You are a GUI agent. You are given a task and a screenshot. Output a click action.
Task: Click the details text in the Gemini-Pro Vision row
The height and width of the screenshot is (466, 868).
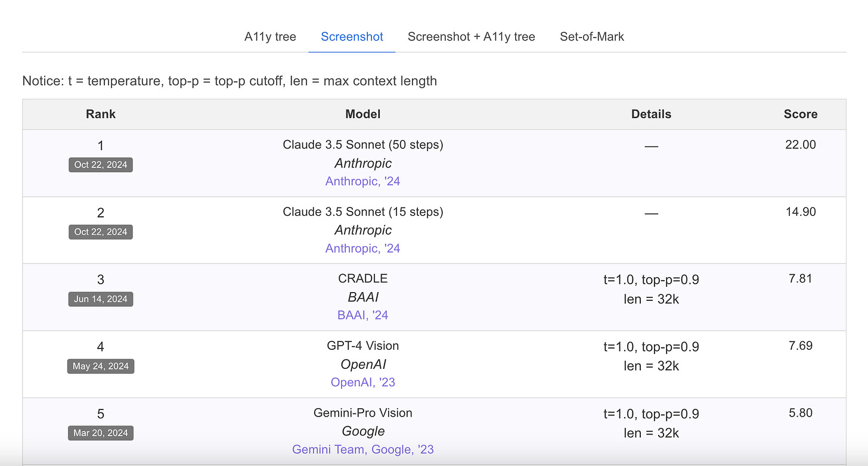coord(651,423)
